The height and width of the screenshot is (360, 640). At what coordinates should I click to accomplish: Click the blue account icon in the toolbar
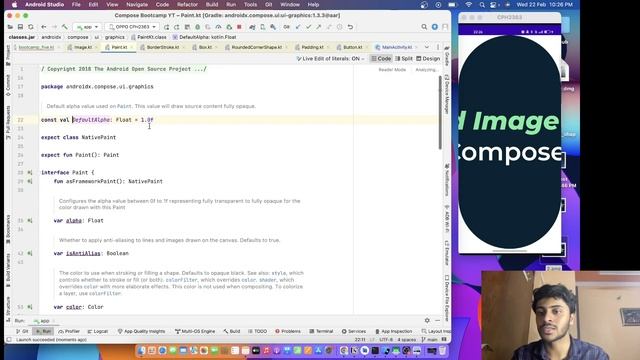click(435, 27)
